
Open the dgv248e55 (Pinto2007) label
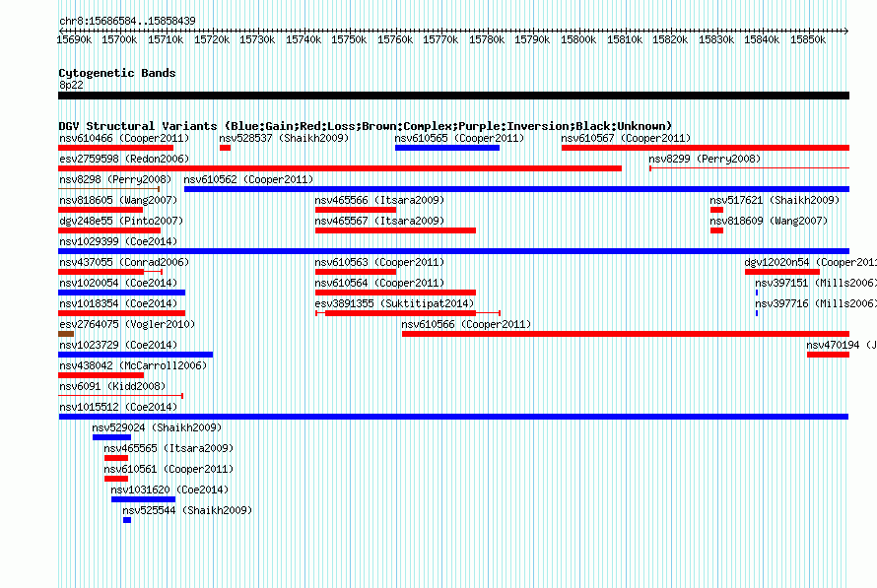point(121,221)
